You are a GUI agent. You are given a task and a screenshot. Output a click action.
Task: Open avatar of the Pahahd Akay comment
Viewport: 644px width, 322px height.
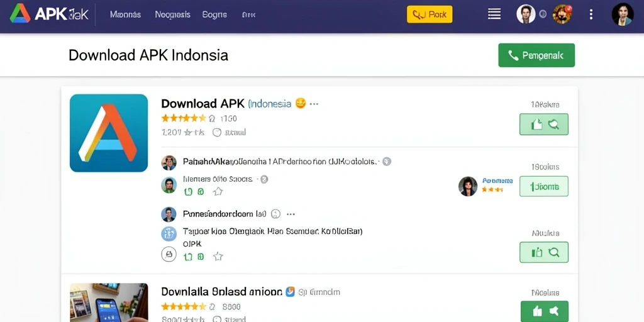169,163
